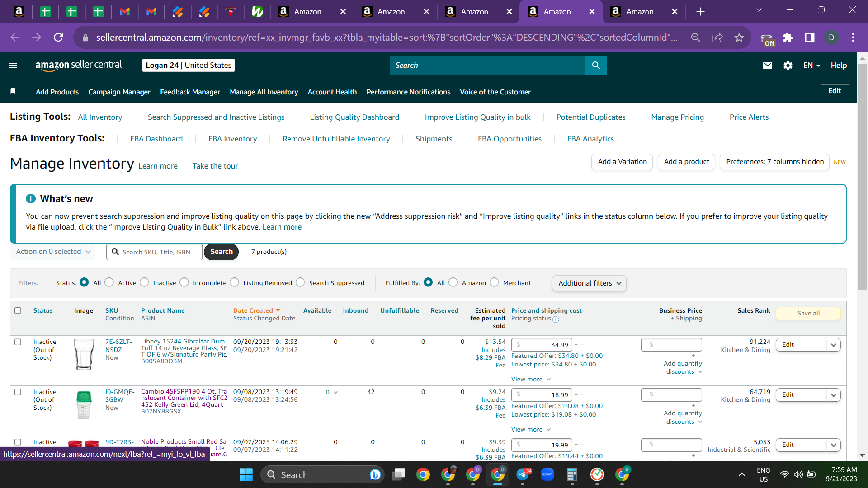The width and height of the screenshot is (868, 488).
Task: Select the Inactive status radio button
Action: tap(144, 282)
